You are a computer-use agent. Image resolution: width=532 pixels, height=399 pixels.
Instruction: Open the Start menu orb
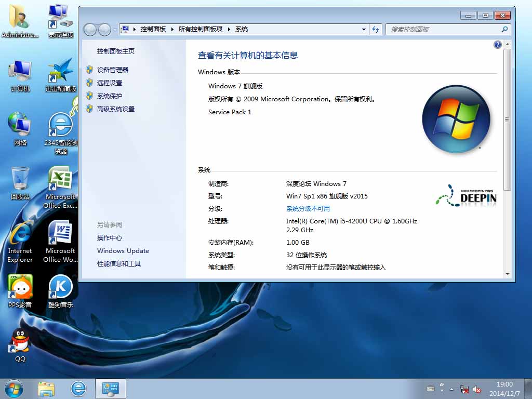[14, 389]
